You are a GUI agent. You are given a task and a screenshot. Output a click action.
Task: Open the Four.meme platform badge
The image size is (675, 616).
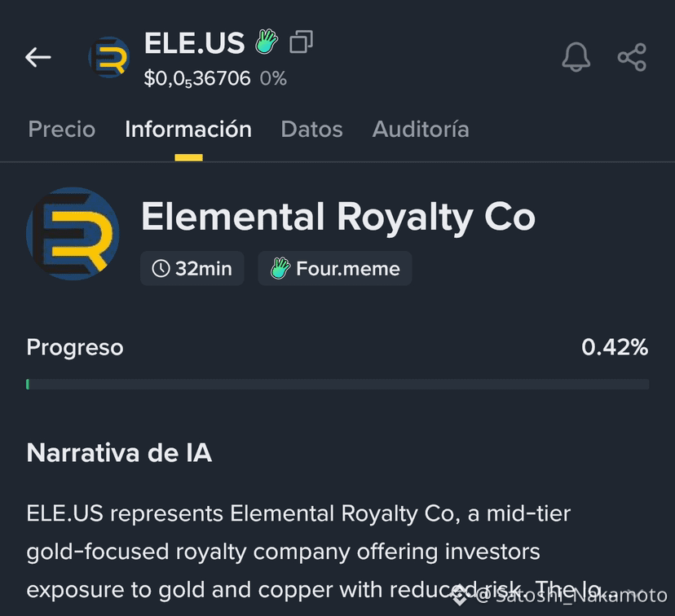point(335,268)
